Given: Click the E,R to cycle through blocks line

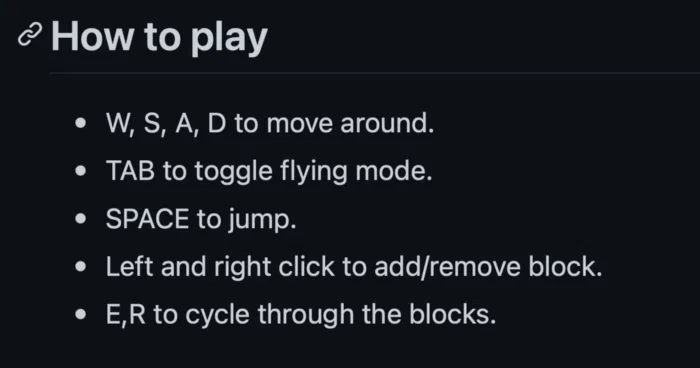Looking at the screenshot, I should tap(301, 314).
